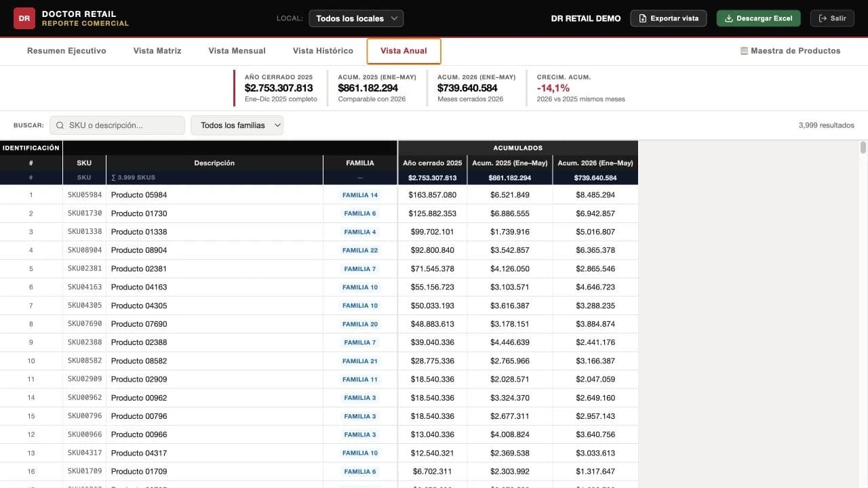Image resolution: width=868 pixels, height=488 pixels.
Task: Switch to the Vista Mensual tab
Action: tap(237, 51)
